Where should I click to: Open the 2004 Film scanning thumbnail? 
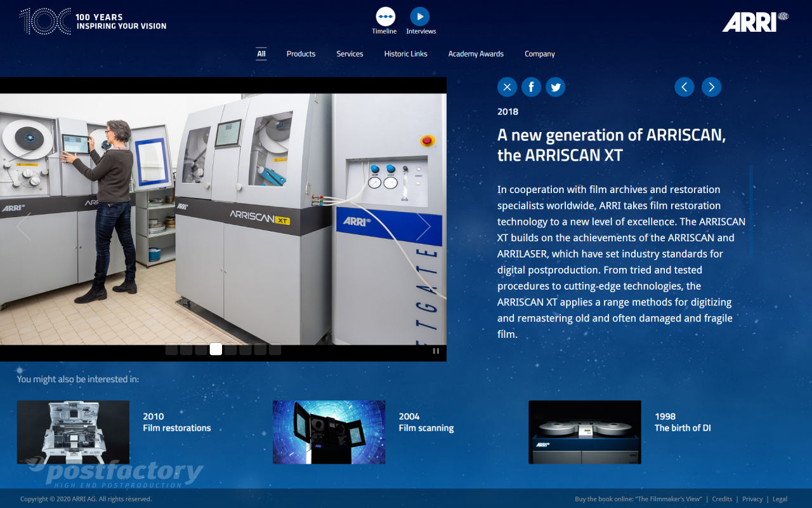click(329, 432)
